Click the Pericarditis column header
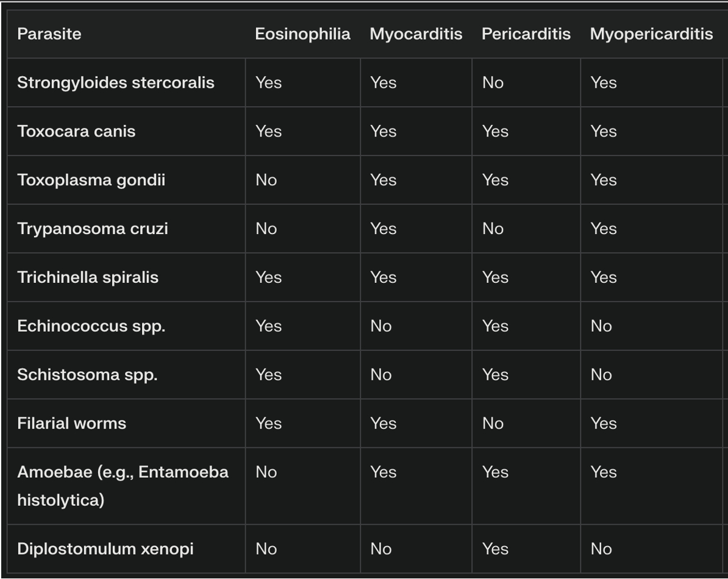The image size is (728, 579). tap(526, 34)
